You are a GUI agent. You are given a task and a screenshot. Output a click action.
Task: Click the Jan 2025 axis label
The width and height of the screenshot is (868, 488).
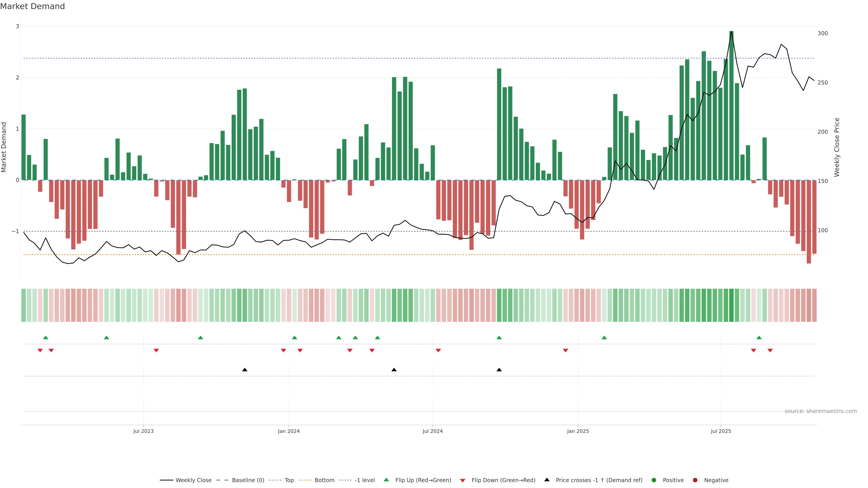[x=578, y=431]
